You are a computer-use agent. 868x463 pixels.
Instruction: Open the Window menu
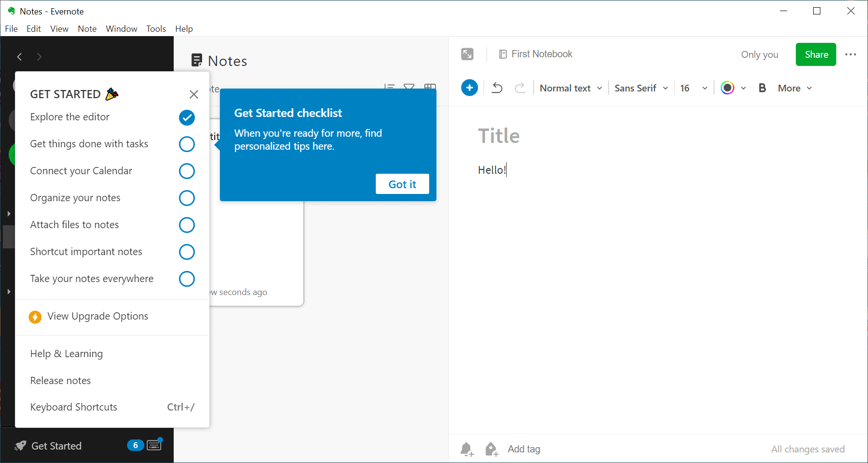click(122, 29)
